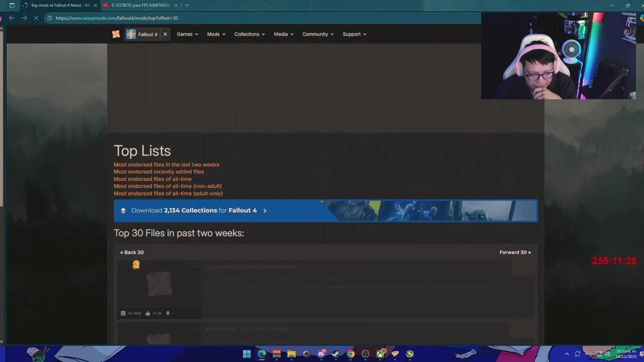Go forward in browser history

(x=24, y=18)
